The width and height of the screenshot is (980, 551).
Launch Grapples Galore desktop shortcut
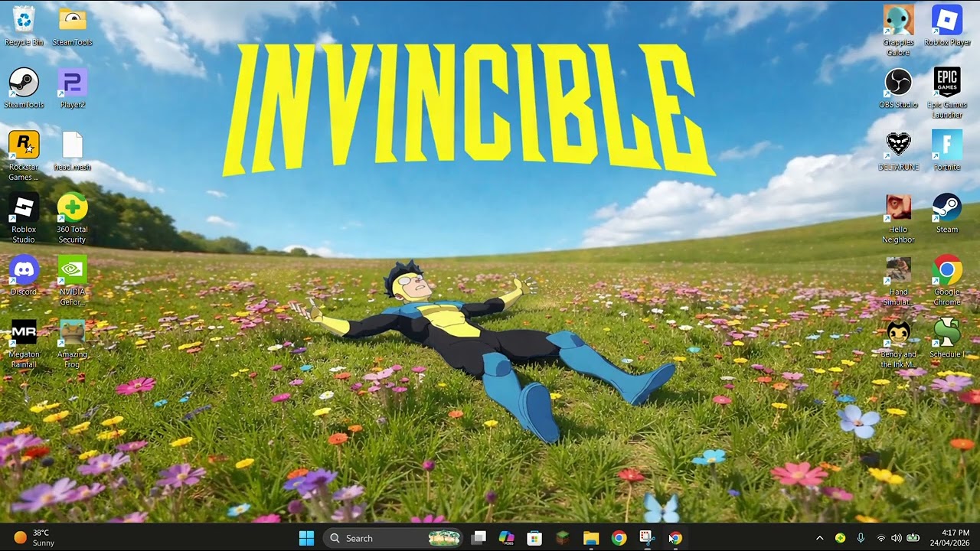tap(898, 31)
